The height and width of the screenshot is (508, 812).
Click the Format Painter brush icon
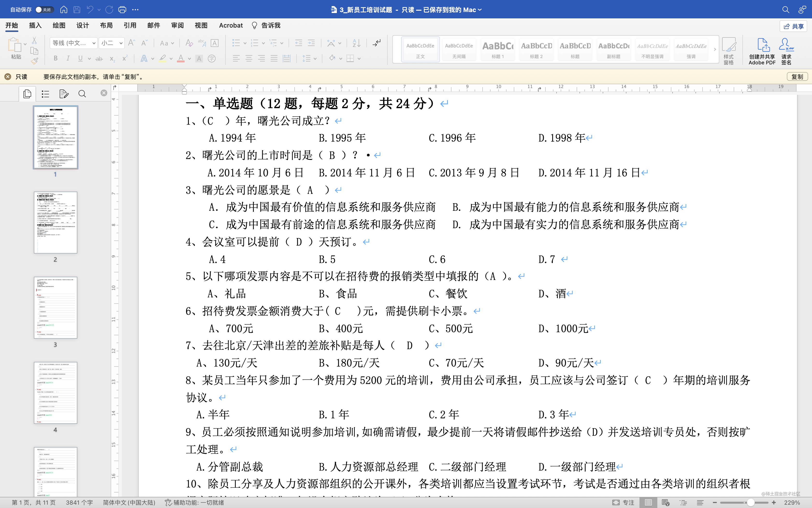[34, 61]
